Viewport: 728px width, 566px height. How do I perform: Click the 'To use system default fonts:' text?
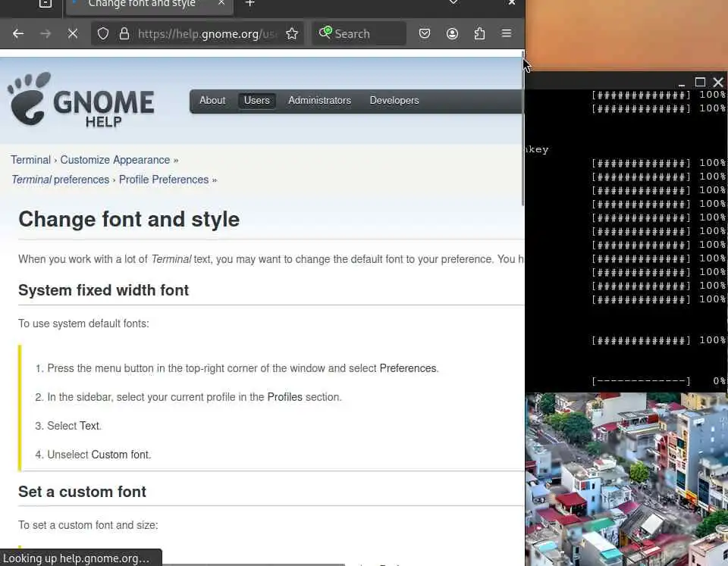[x=83, y=324]
